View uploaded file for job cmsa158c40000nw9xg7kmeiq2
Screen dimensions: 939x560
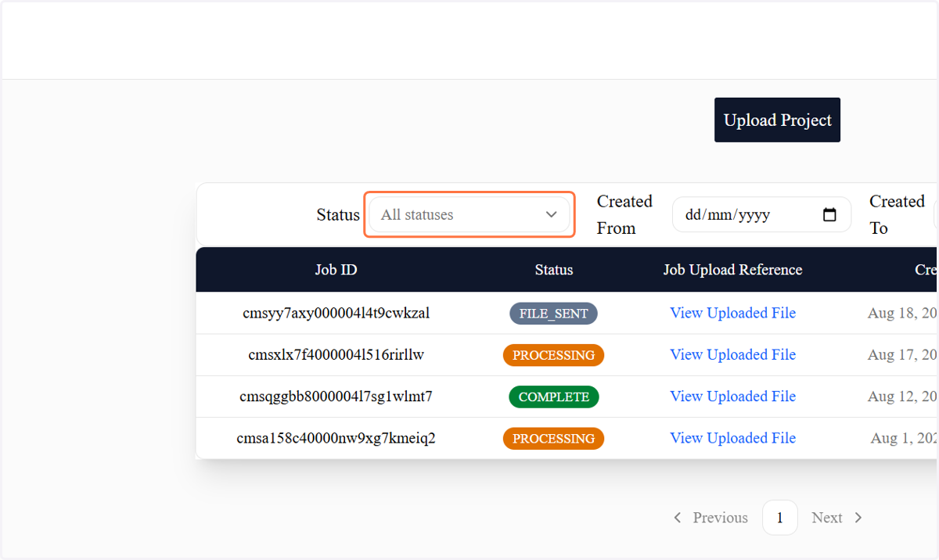(732, 438)
